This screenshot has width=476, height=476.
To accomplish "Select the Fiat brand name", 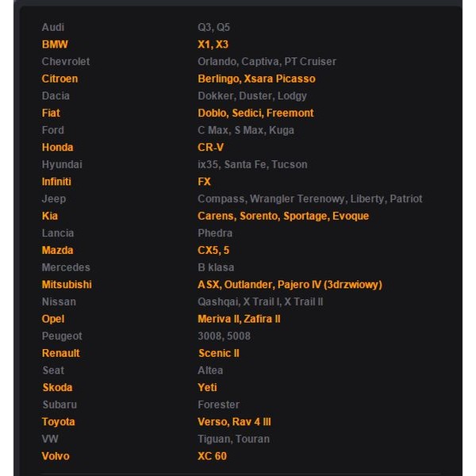I will (51, 113).
